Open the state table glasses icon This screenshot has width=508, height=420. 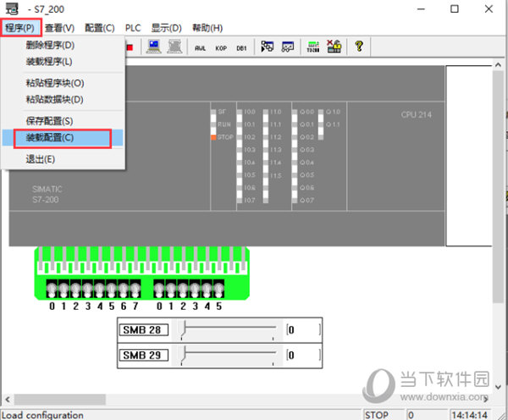[x=288, y=47]
